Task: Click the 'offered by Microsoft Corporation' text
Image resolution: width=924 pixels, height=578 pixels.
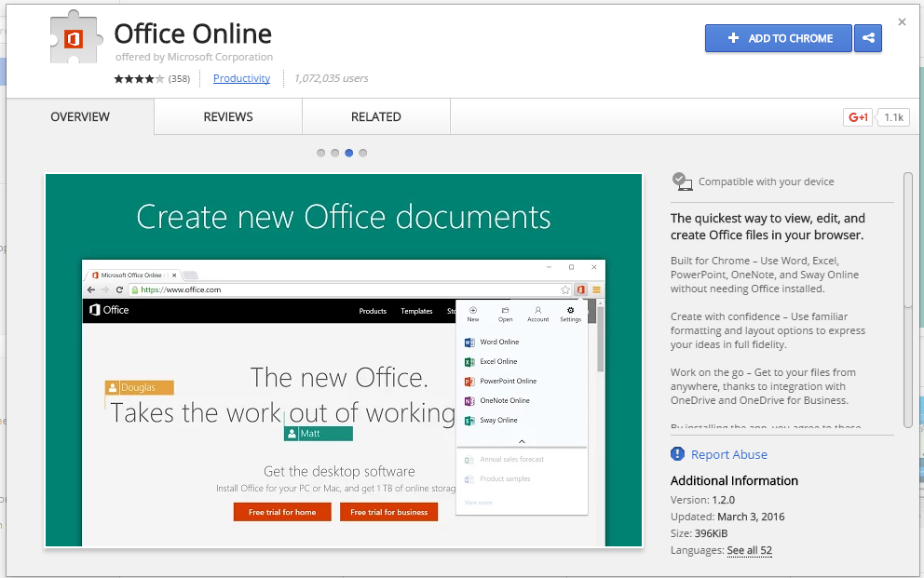Action: 194,57
